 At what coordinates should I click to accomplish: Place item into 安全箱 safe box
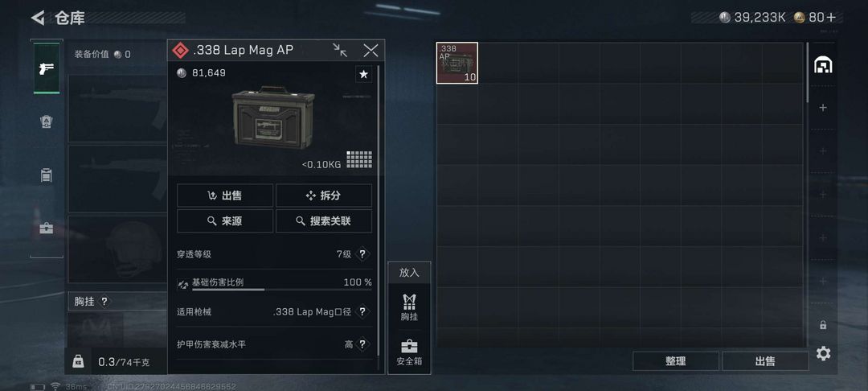click(x=409, y=353)
